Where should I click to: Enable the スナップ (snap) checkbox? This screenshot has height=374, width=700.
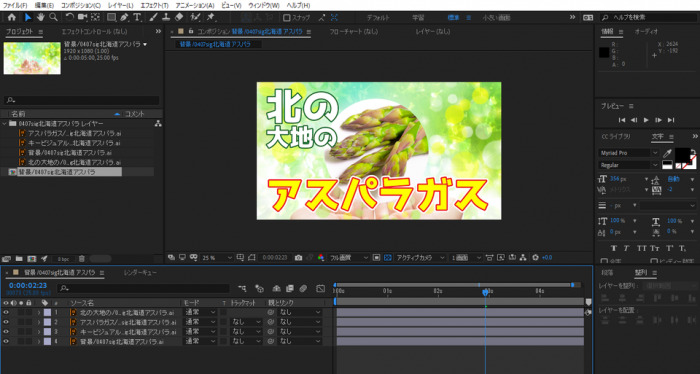point(287,18)
